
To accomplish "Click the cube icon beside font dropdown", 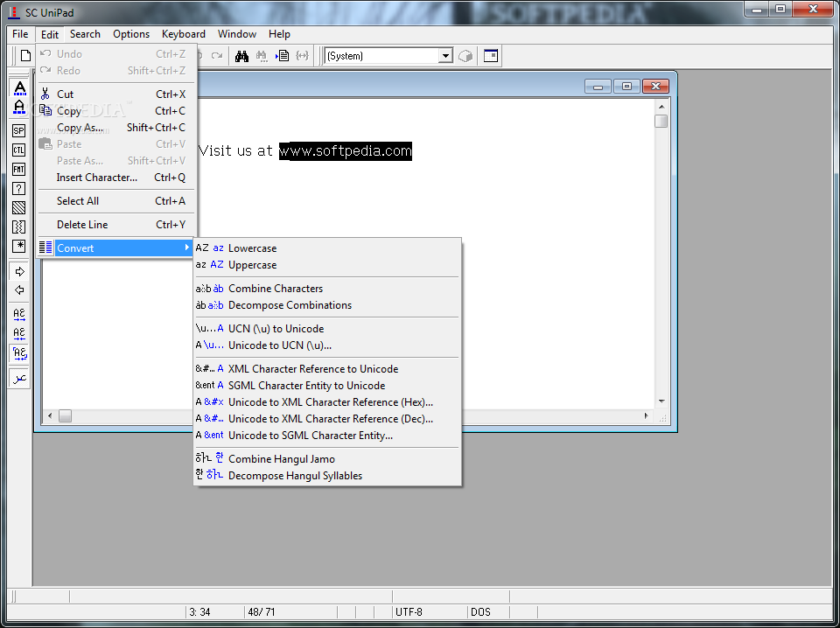I will coord(465,56).
